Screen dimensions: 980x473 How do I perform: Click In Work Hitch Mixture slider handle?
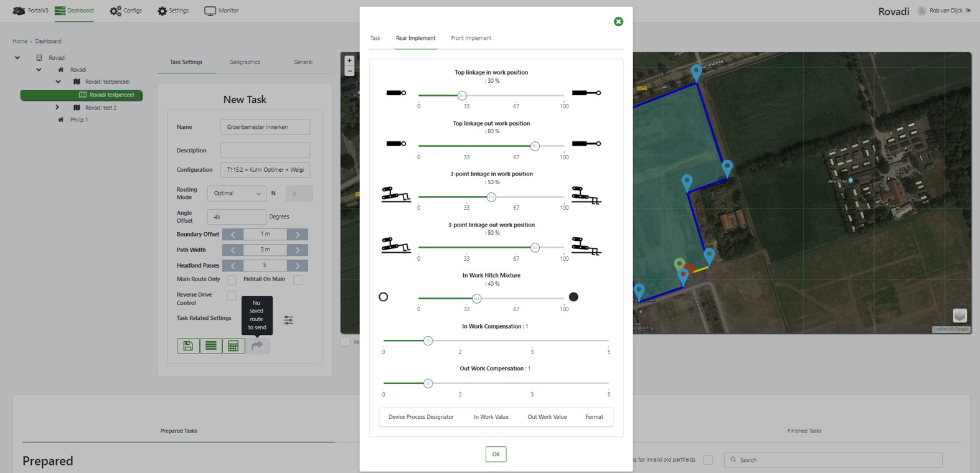(x=476, y=299)
